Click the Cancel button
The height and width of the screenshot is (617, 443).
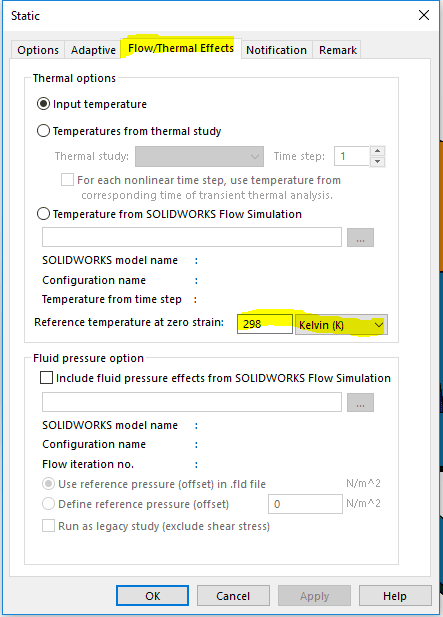coord(233,596)
